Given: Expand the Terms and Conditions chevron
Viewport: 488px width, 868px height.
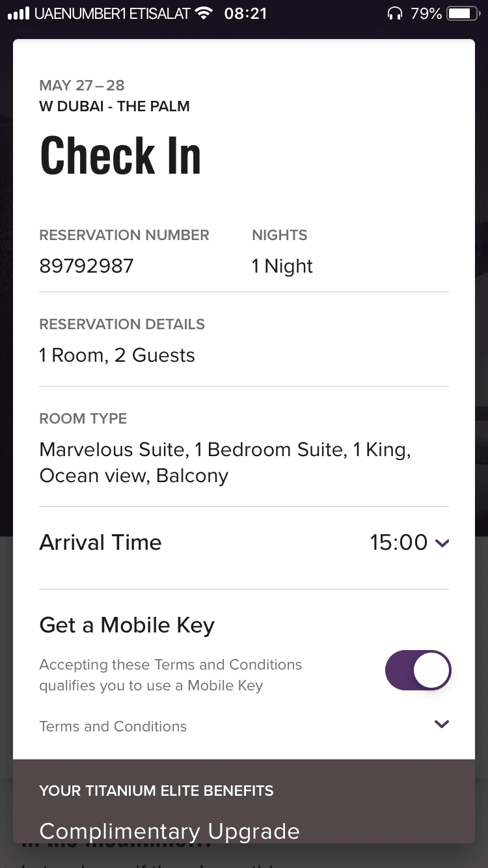Looking at the screenshot, I should coord(442,724).
